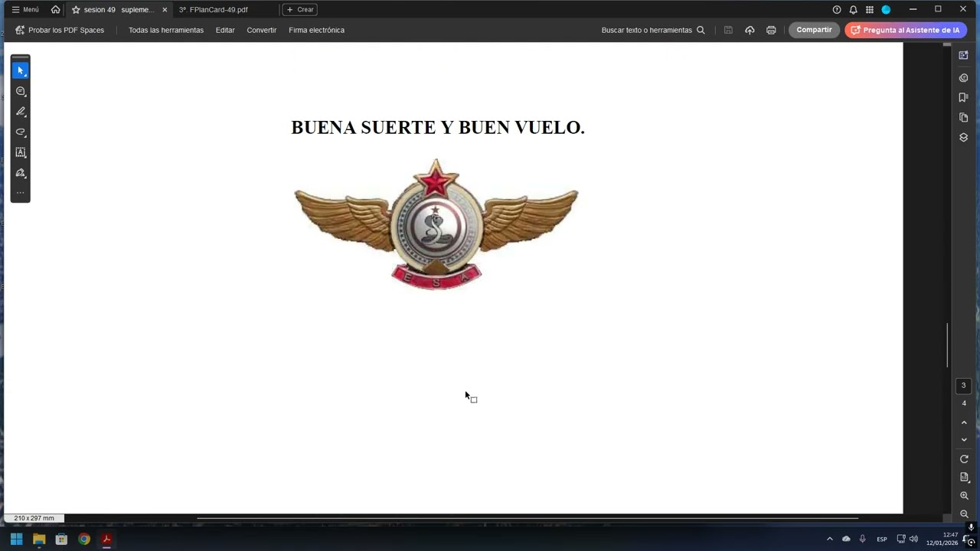Open the fill and sign tool
Image resolution: width=980 pixels, height=551 pixels.
point(21,173)
